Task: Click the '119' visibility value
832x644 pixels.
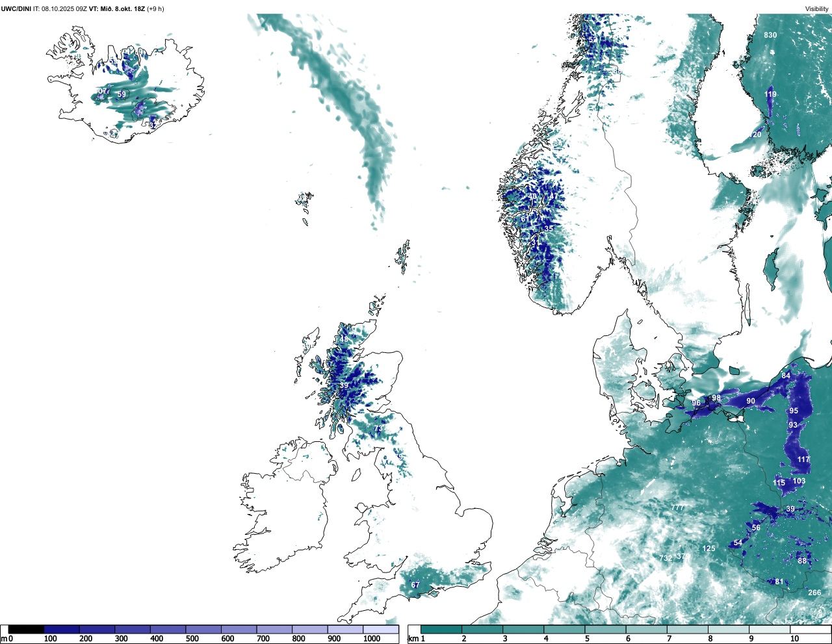Action: 770,94
